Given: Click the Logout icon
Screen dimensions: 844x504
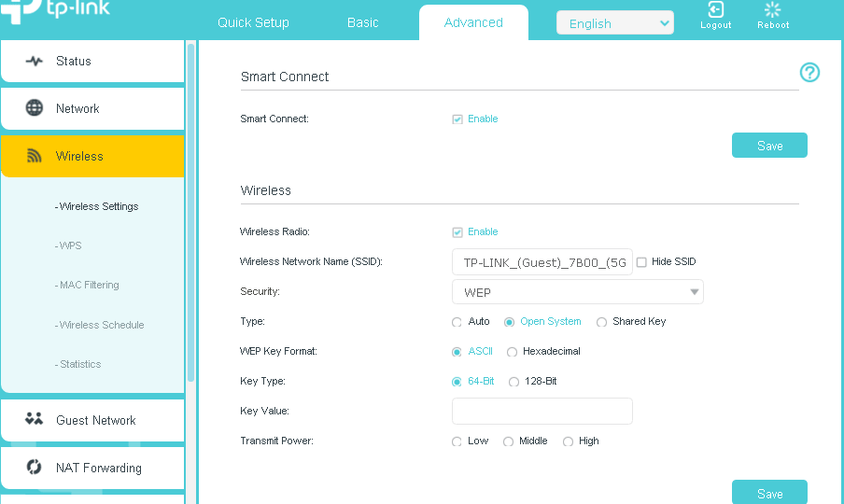Looking at the screenshot, I should [715, 10].
